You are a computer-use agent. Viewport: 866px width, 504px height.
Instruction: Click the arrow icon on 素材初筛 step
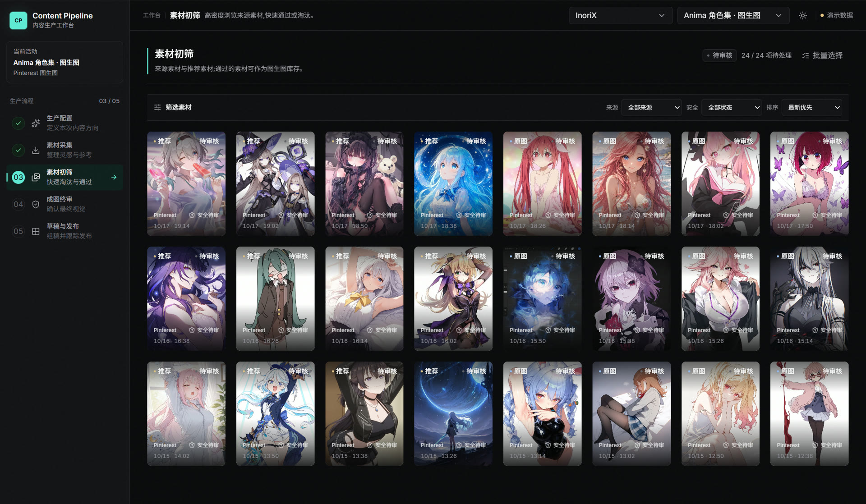[x=114, y=177]
